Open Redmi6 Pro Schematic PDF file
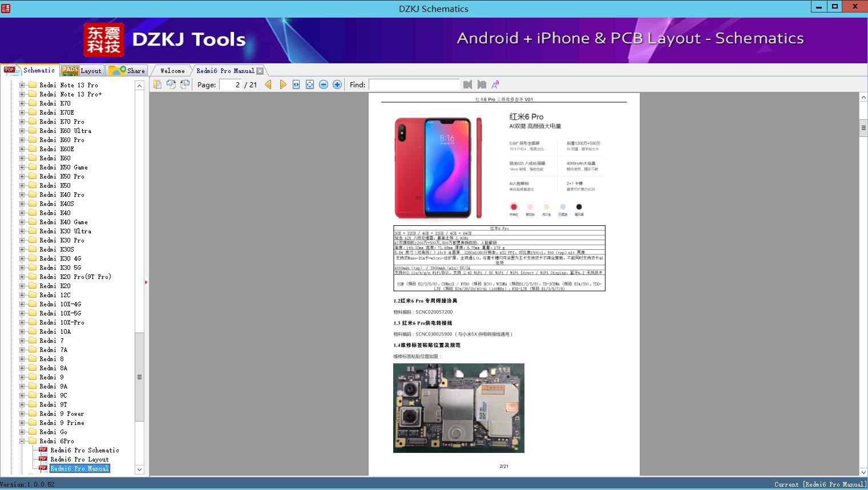 click(x=84, y=450)
